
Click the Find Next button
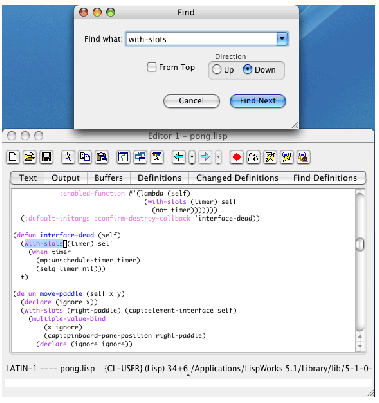pos(258,101)
